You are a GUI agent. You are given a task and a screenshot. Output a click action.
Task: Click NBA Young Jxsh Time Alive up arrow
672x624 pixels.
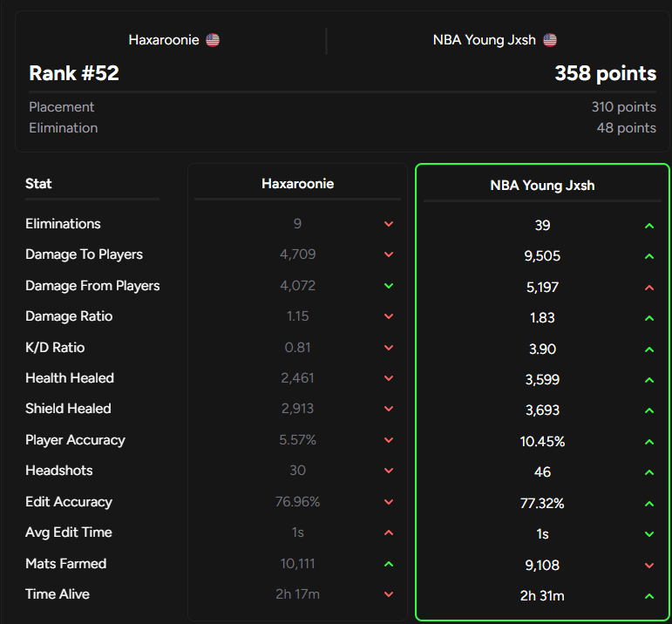649,596
